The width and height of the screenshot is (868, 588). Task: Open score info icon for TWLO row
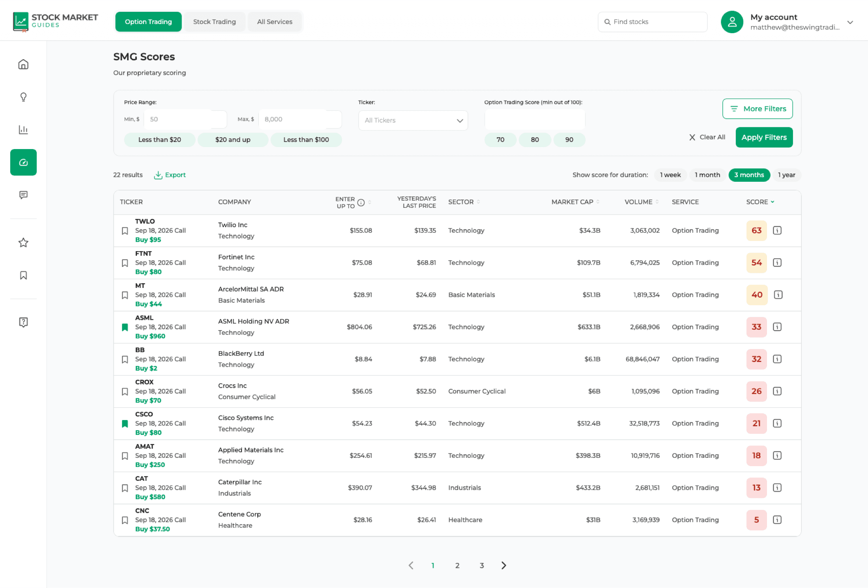click(777, 230)
